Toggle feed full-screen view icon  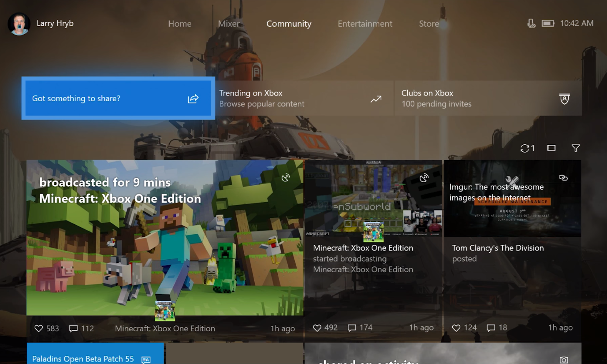551,148
